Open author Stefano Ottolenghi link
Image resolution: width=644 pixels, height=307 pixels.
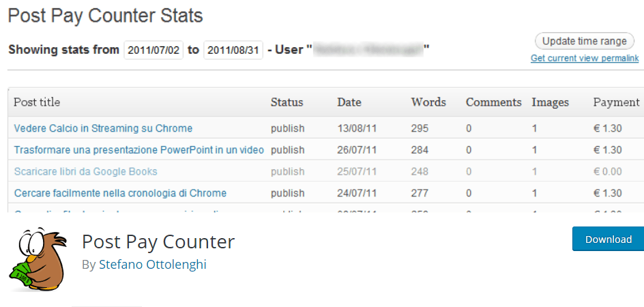pyautogui.click(x=153, y=265)
